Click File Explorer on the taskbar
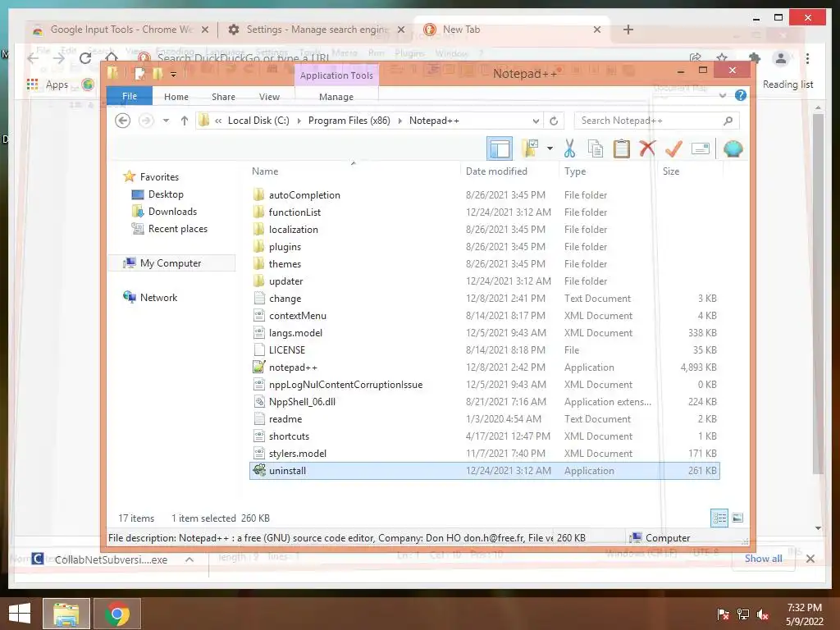 click(x=66, y=614)
